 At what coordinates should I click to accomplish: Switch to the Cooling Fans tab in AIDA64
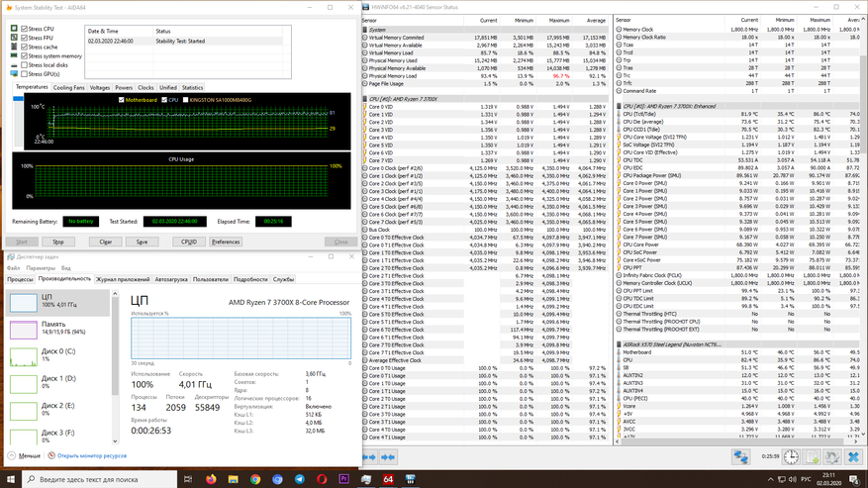point(68,87)
